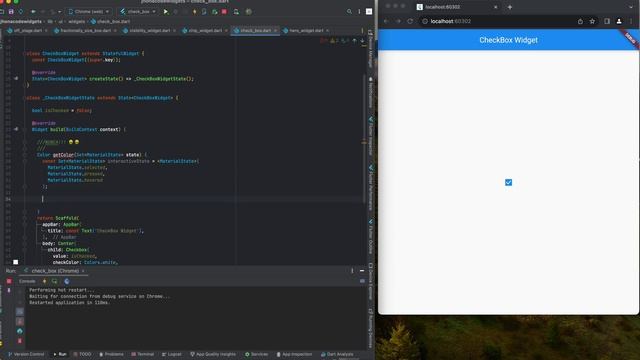
Task: Switch to the clip_widget.dart editor tab
Action: [204, 31]
